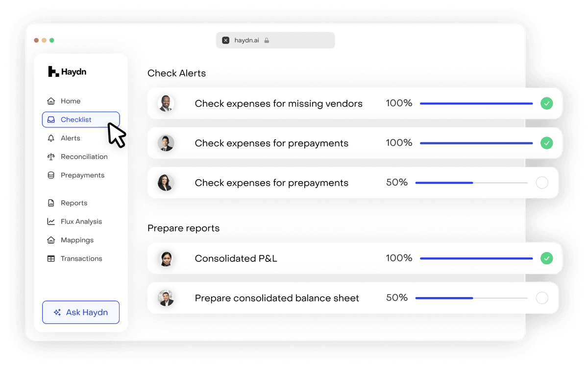Click the haydn.ai address bar
This screenshot has height=368, width=588.
tap(275, 41)
